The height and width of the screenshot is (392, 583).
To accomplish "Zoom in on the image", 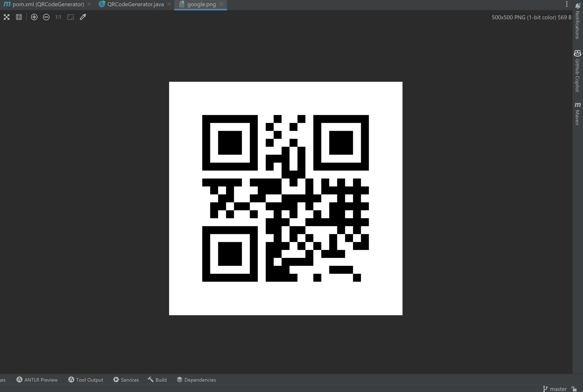I will click(x=34, y=17).
